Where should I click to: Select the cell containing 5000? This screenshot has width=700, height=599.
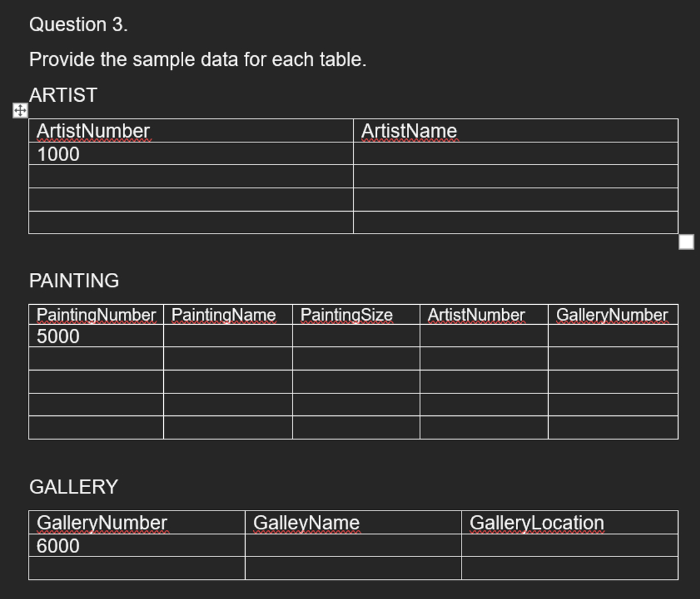(96, 335)
